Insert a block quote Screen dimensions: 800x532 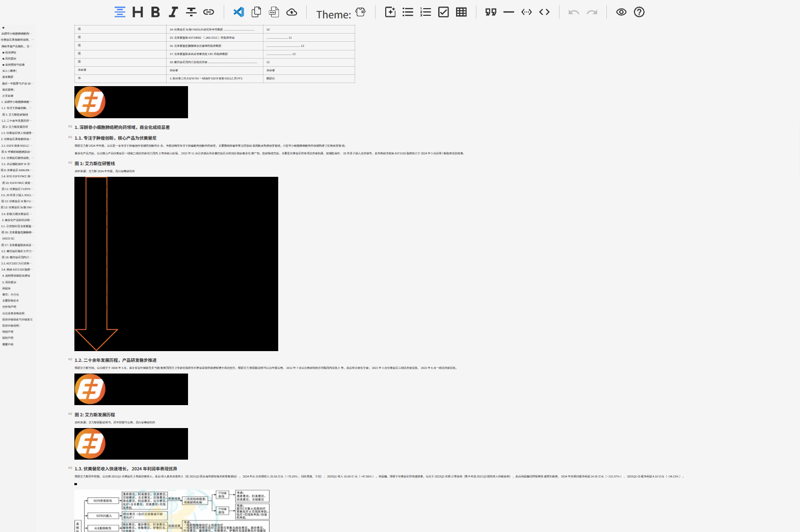click(x=491, y=12)
